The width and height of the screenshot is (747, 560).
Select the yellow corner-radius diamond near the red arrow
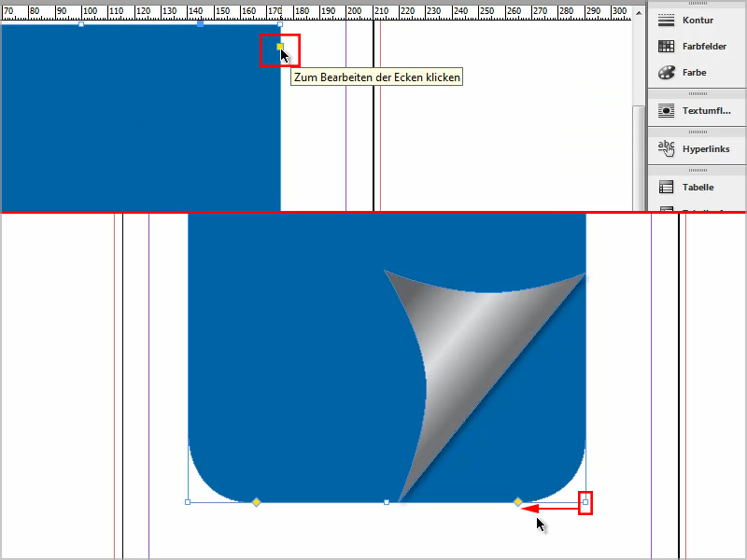tap(518, 501)
